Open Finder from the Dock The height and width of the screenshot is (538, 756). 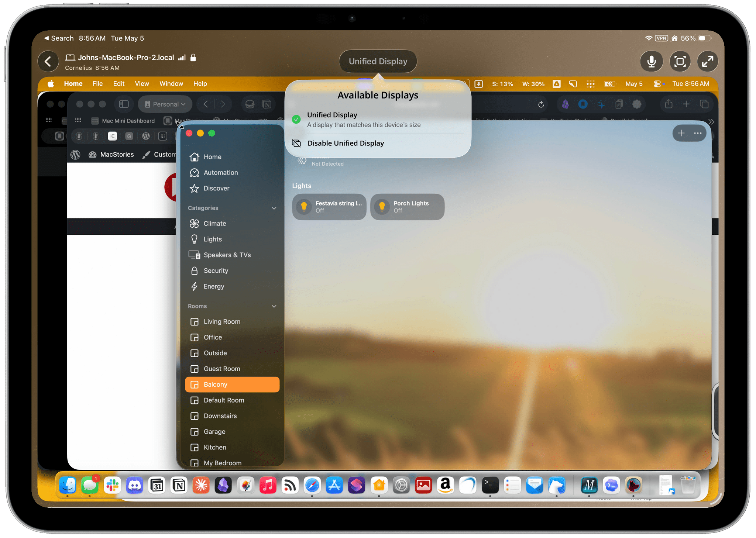click(68, 485)
